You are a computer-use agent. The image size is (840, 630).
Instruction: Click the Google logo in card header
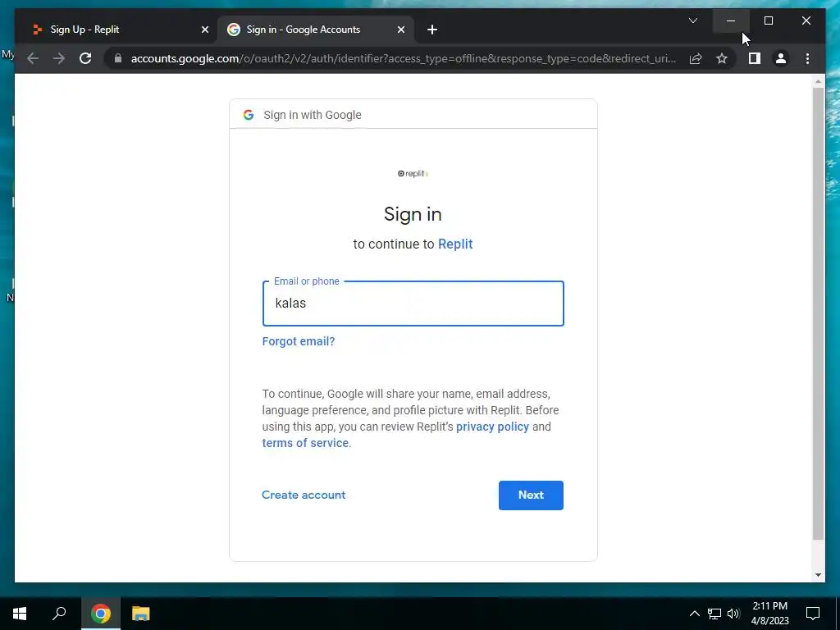(248, 115)
